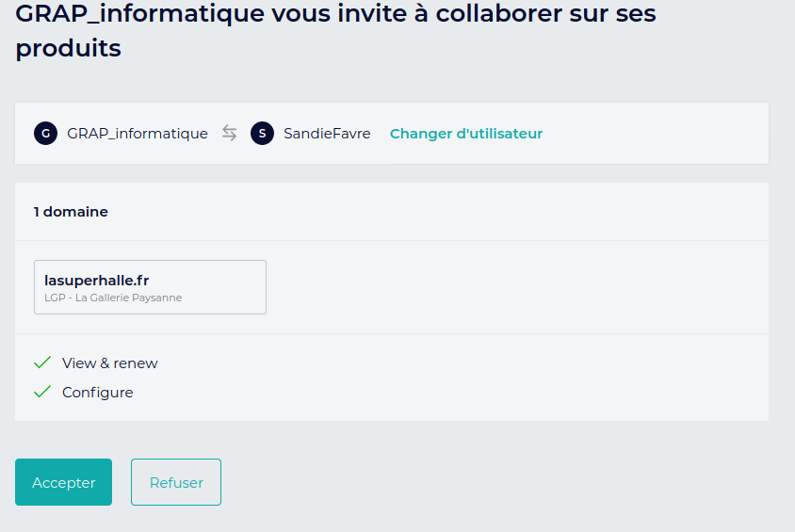Click the SandieFavre username label
The width and height of the screenshot is (795, 532).
[x=327, y=134]
